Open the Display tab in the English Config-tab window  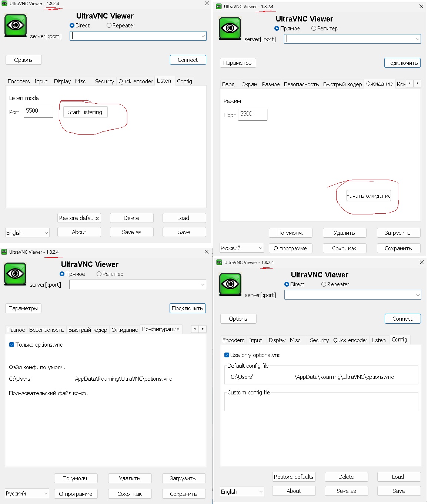point(277,340)
